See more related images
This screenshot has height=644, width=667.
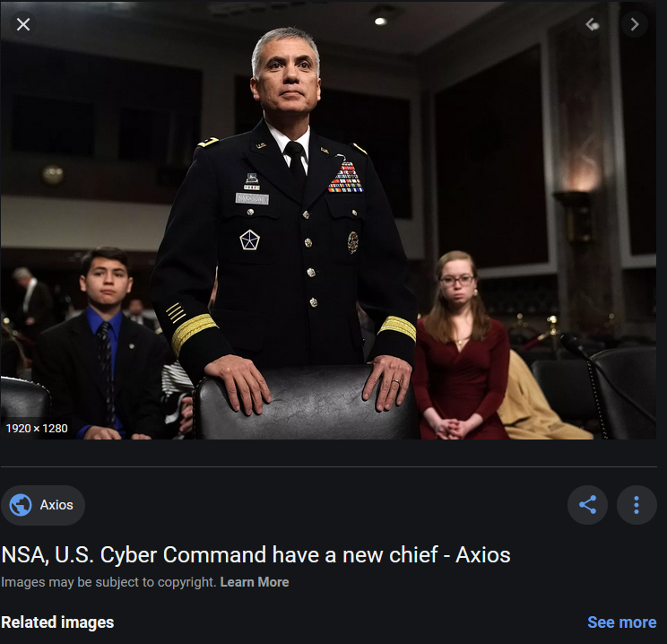(621, 622)
